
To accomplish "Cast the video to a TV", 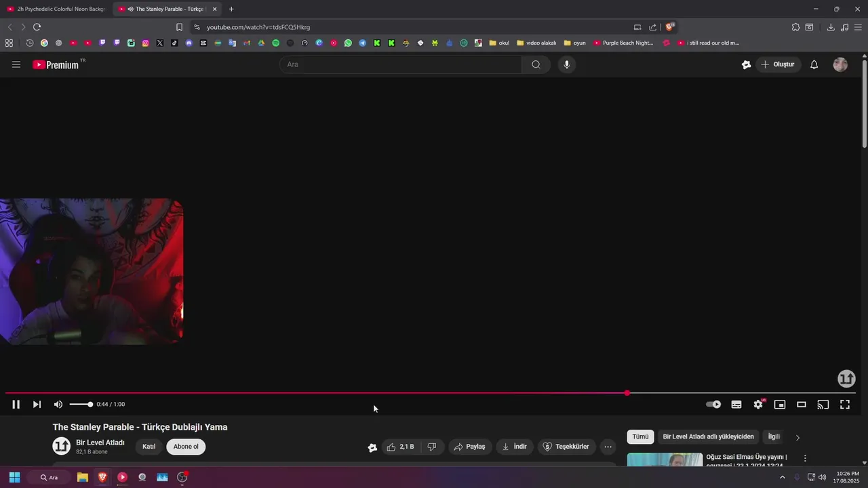I will [x=823, y=405].
